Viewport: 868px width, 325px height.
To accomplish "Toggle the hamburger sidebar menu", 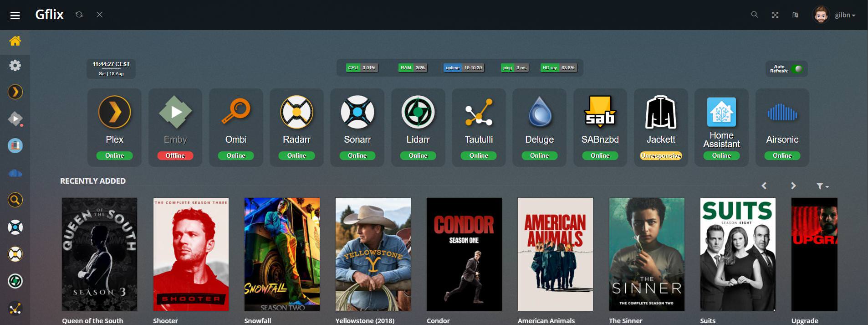I will [x=15, y=15].
